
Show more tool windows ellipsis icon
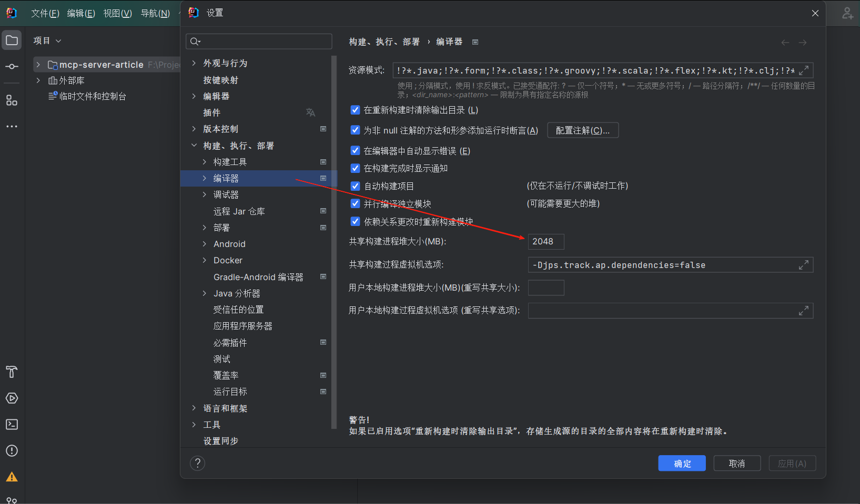[x=12, y=127]
